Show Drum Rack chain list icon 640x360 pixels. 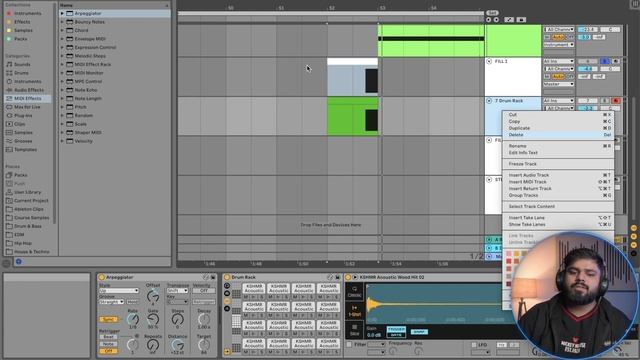pyautogui.click(x=227, y=293)
